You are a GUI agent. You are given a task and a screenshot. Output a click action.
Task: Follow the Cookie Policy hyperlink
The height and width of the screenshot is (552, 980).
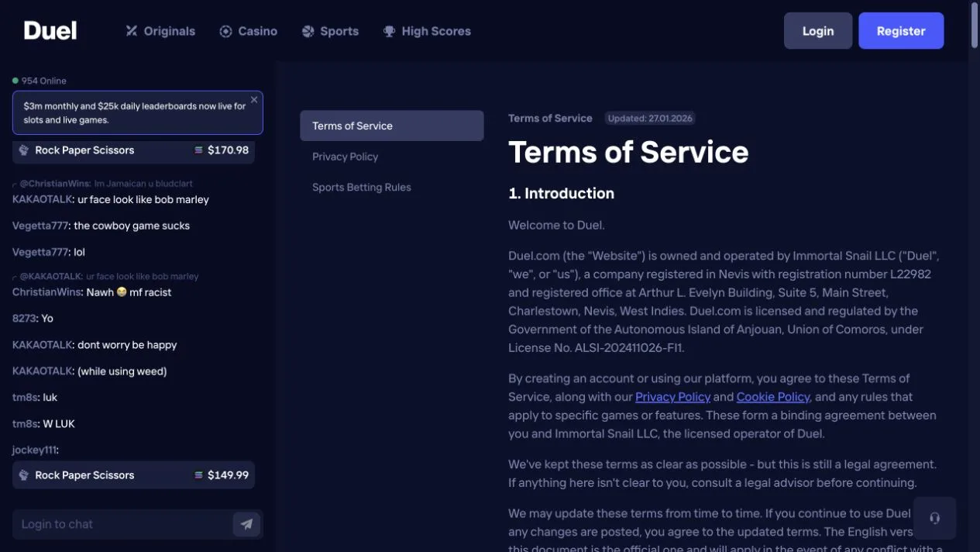[773, 397]
